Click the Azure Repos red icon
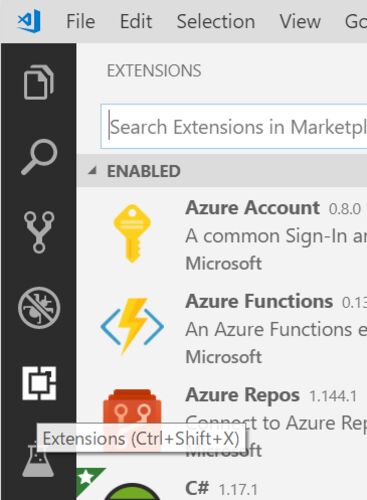The height and width of the screenshot is (500, 367). (x=132, y=408)
